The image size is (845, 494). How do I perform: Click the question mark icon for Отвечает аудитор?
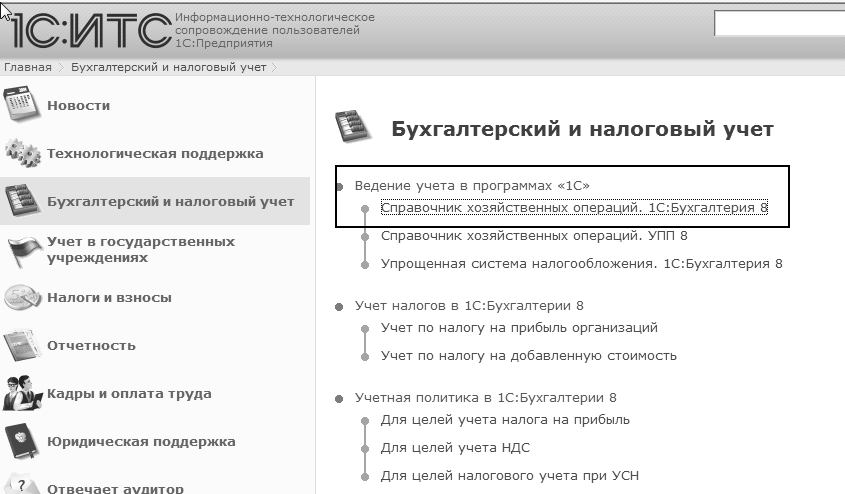pyautogui.click(x=22, y=484)
